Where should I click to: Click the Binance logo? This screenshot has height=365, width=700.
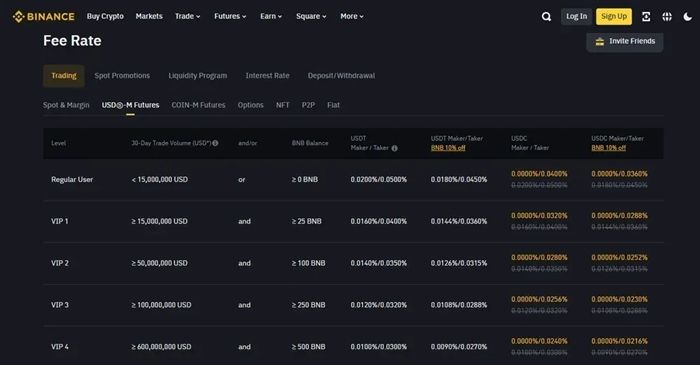(44, 17)
